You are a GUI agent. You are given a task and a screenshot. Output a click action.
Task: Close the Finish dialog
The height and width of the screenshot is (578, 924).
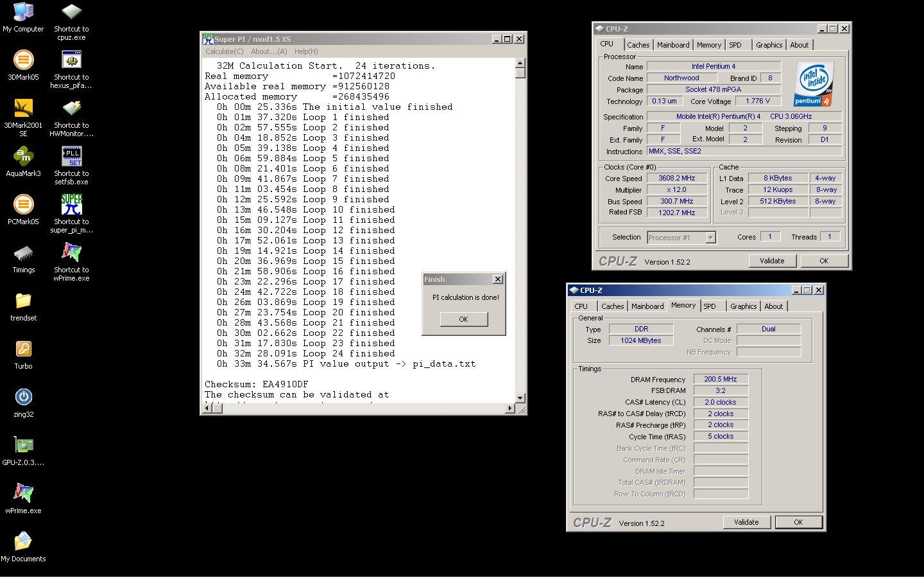(497, 279)
